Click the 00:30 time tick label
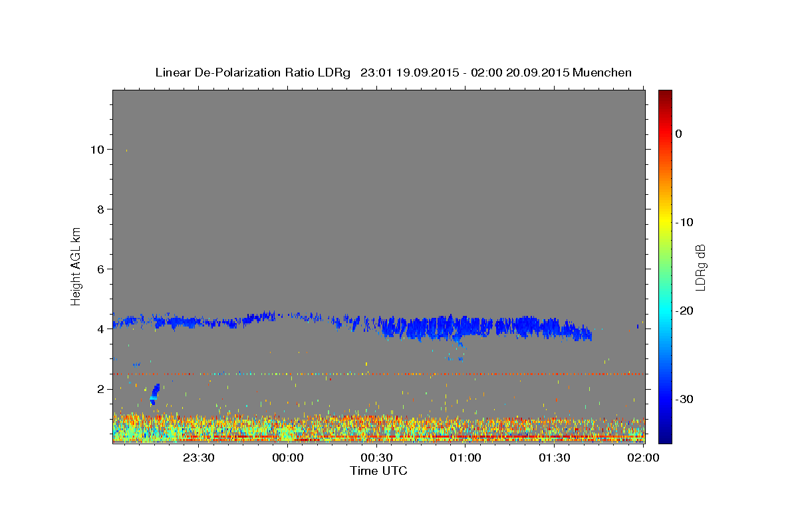798x532 pixels. (377, 458)
